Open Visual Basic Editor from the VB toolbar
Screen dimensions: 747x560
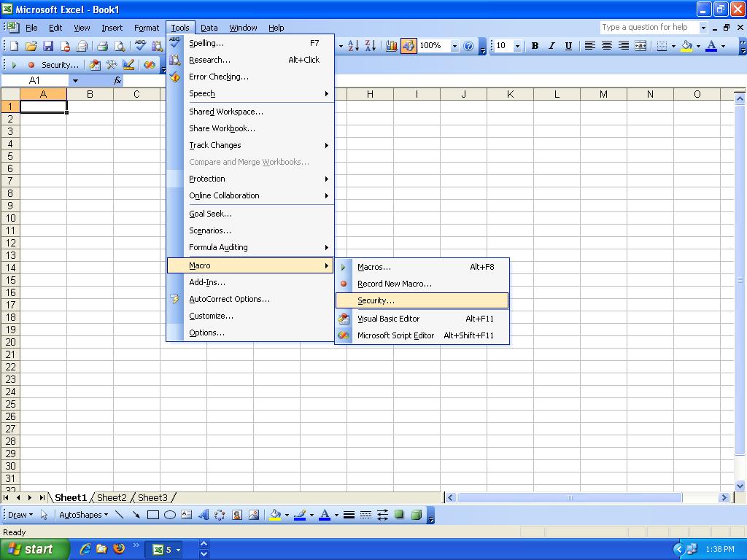pyautogui.click(x=94, y=65)
